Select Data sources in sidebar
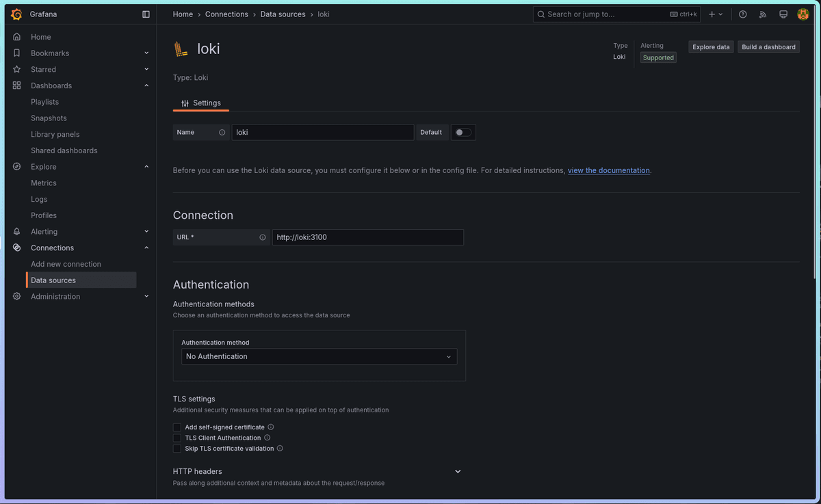The image size is (821, 504). 81,280
